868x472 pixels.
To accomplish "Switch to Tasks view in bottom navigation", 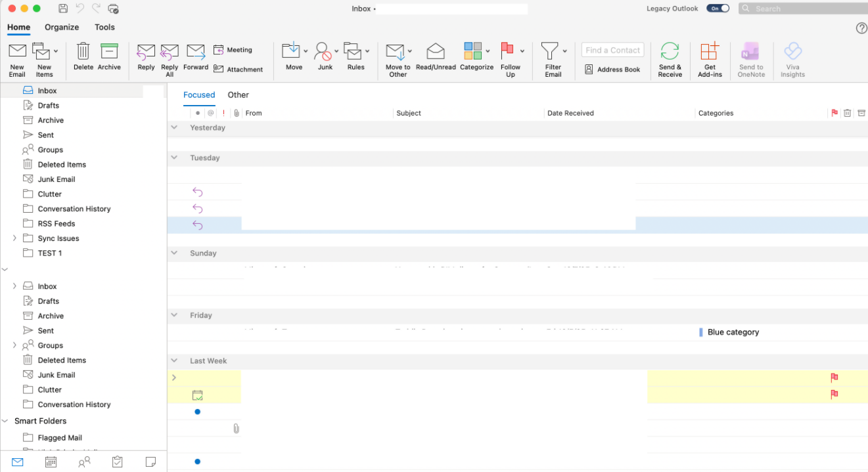I will (x=117, y=462).
